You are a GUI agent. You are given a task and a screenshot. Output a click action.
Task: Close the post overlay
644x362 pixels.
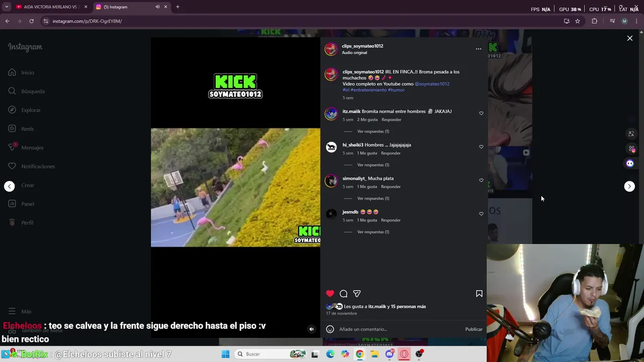(x=629, y=38)
